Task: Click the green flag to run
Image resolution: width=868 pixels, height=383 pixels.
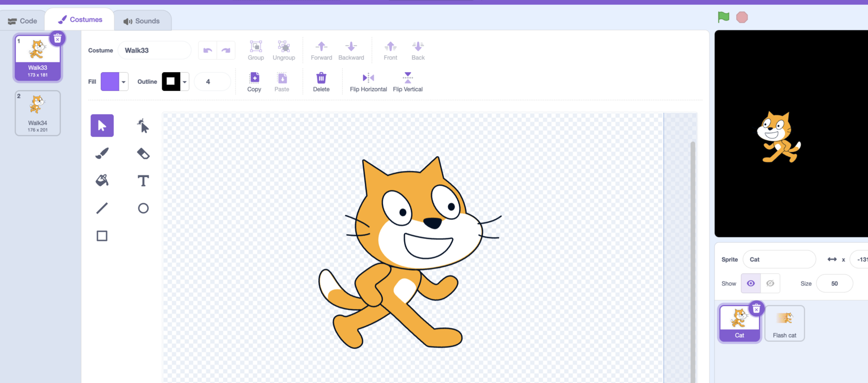Action: click(x=723, y=17)
